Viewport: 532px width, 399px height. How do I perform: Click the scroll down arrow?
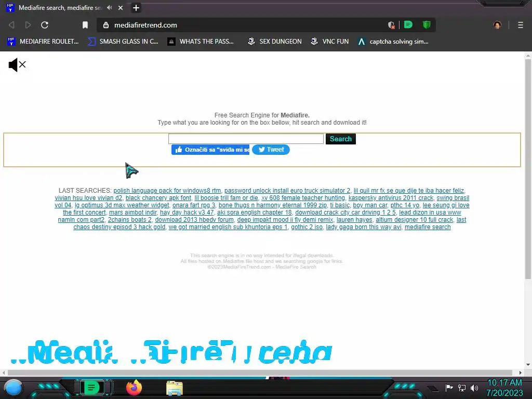(528, 365)
